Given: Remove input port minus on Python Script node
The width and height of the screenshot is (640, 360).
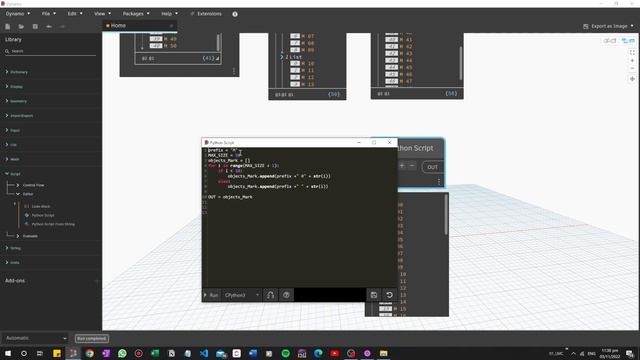Looking at the screenshot, I should pos(412,166).
